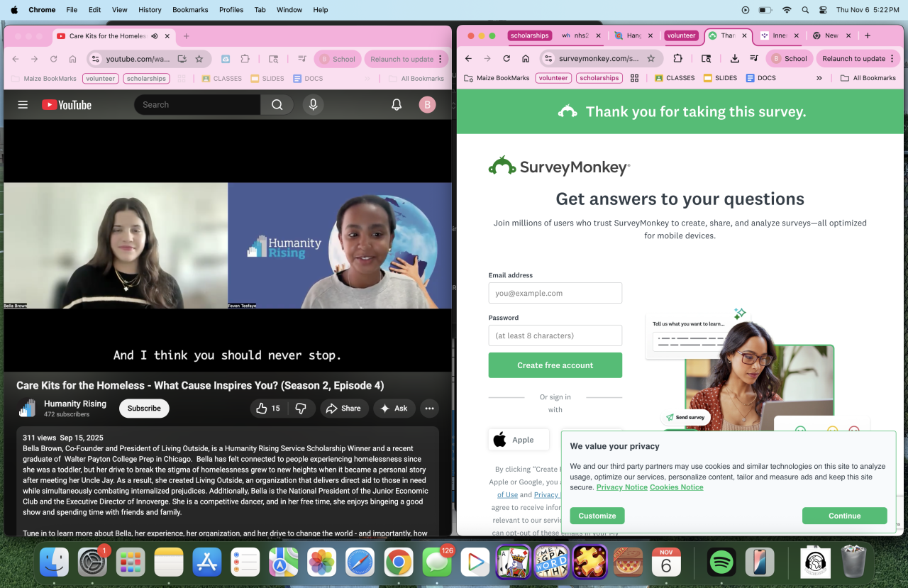The image size is (908, 588).
Task: Go back in the SurveyMonkey window
Action: pyautogui.click(x=468, y=59)
